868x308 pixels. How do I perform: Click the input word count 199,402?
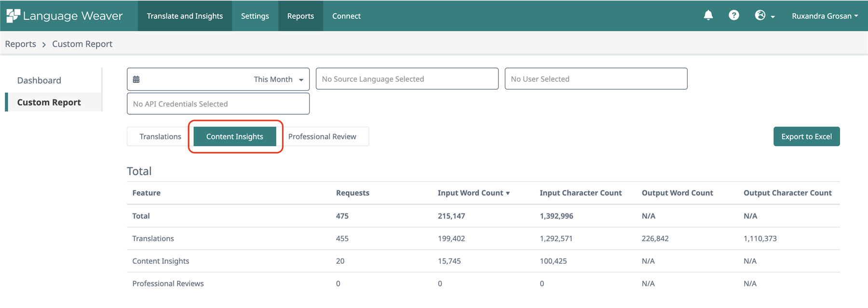451,239
